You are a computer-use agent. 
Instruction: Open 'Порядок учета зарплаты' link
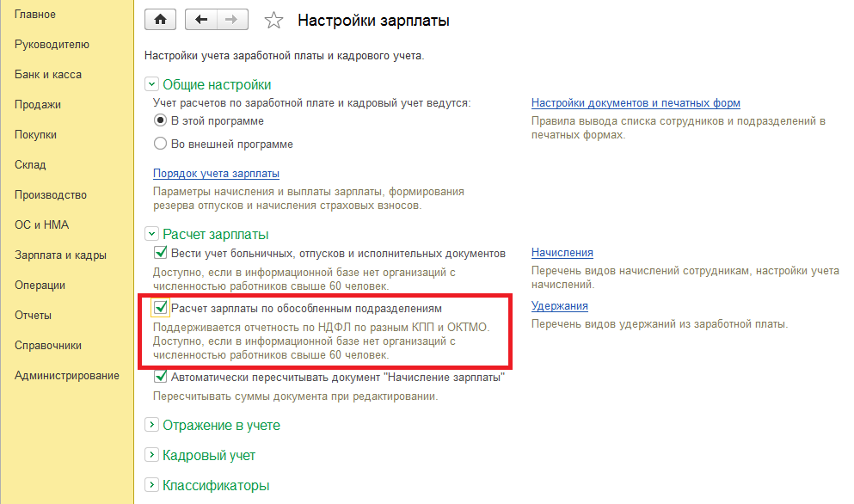(x=216, y=173)
